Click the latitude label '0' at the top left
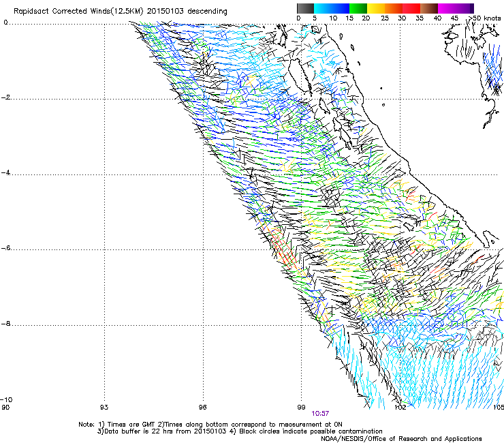Screen dimensions: 504x443 (5, 22)
